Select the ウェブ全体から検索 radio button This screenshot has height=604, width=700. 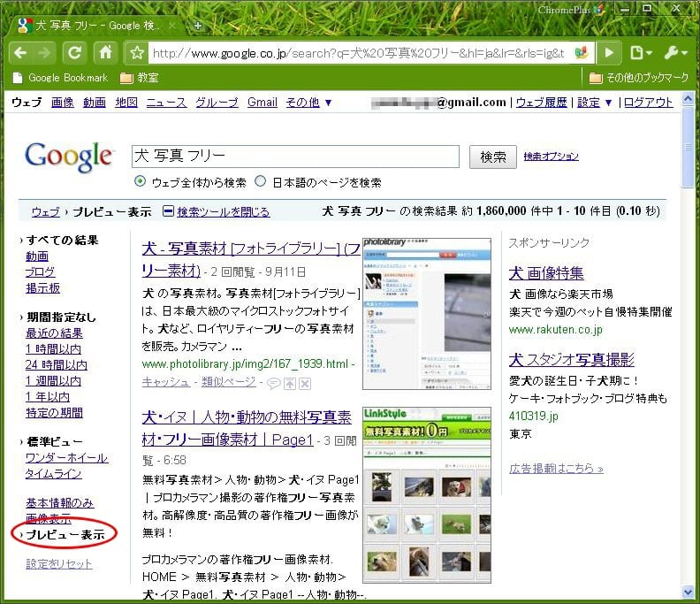pos(140,182)
